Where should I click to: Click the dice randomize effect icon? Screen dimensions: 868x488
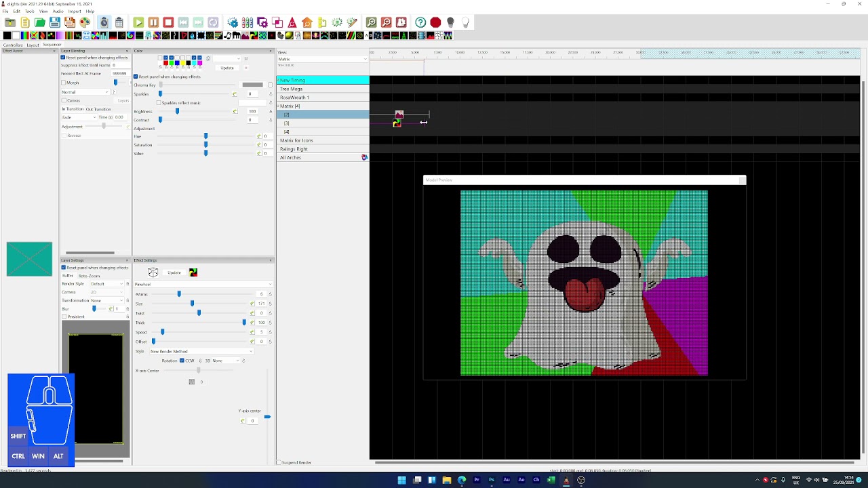coord(153,272)
